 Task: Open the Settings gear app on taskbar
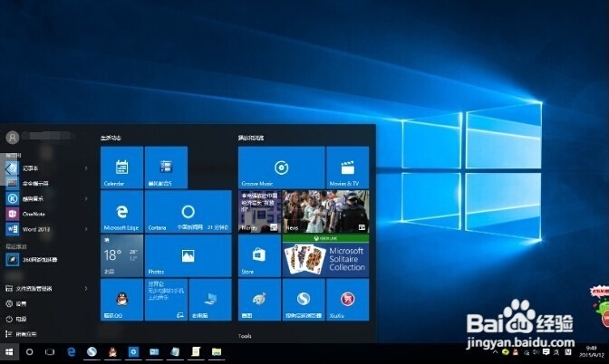133,352
